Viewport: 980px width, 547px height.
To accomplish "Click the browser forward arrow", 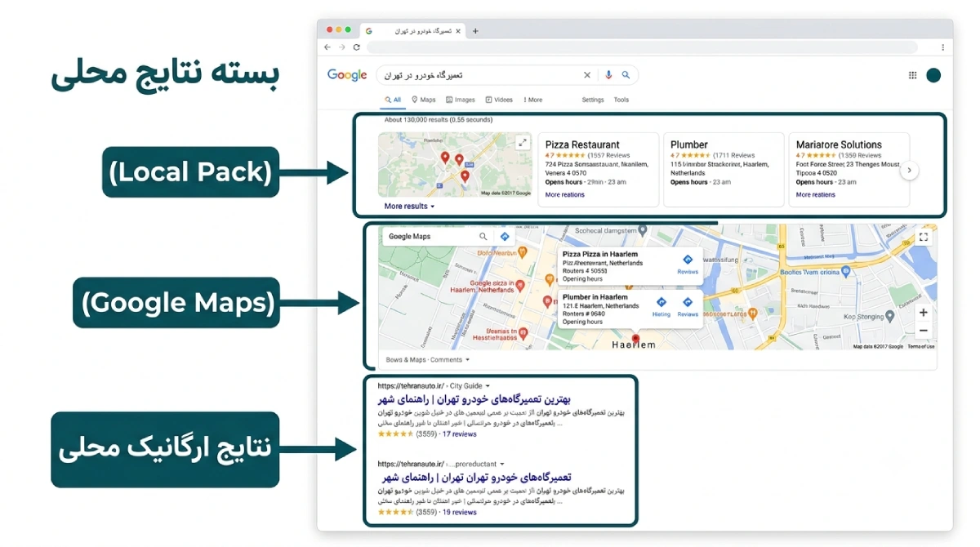I will click(341, 47).
